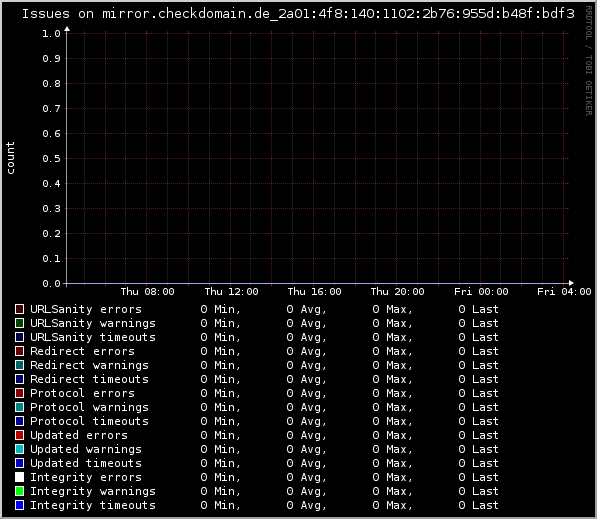Click the graph title with mirror.checkdomain.de
597x519 pixels.
[298, 14]
